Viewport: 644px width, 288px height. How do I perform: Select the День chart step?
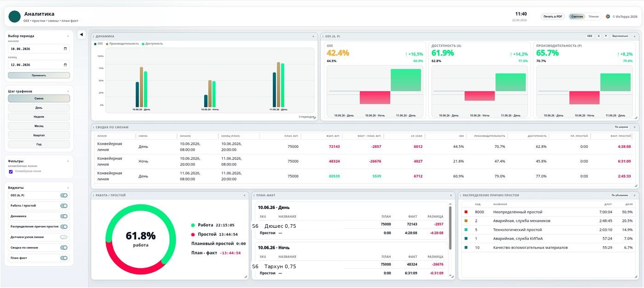click(39, 107)
